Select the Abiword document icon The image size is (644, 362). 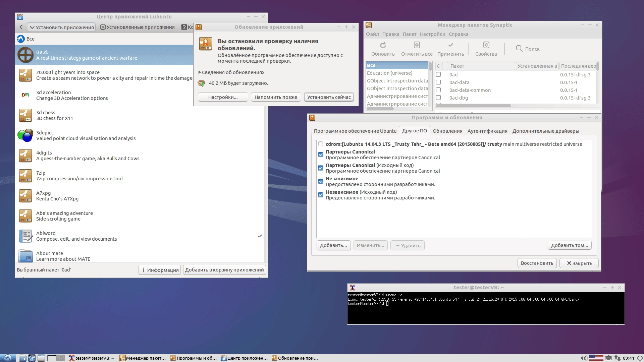click(25, 236)
